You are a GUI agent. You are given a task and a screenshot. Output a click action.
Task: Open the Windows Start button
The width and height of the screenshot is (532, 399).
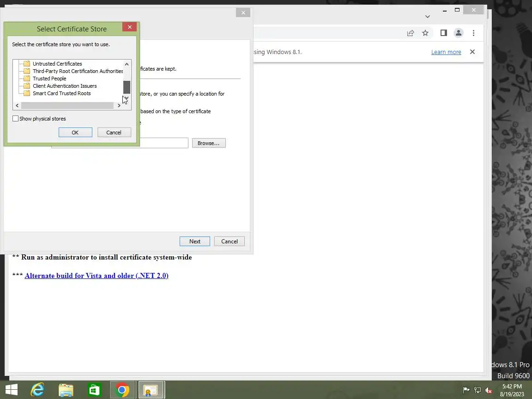click(12, 390)
